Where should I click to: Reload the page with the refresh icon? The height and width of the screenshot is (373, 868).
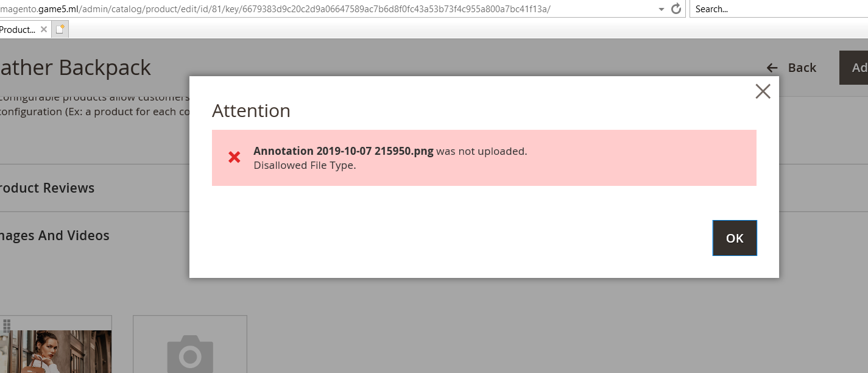click(x=676, y=9)
